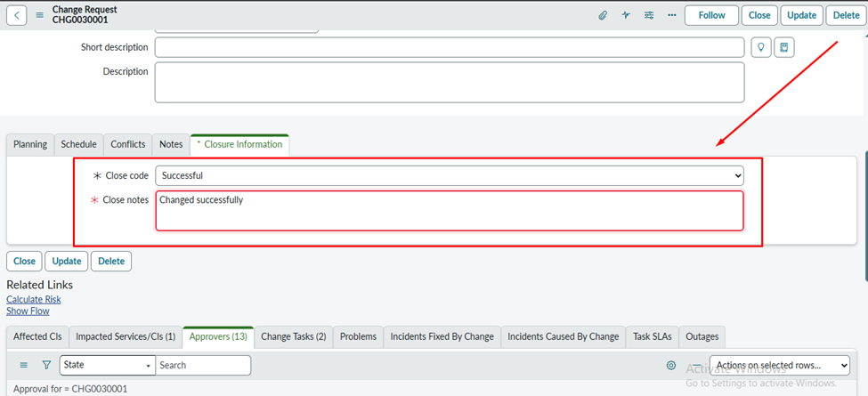Click the bottom Delete button

pos(111,261)
